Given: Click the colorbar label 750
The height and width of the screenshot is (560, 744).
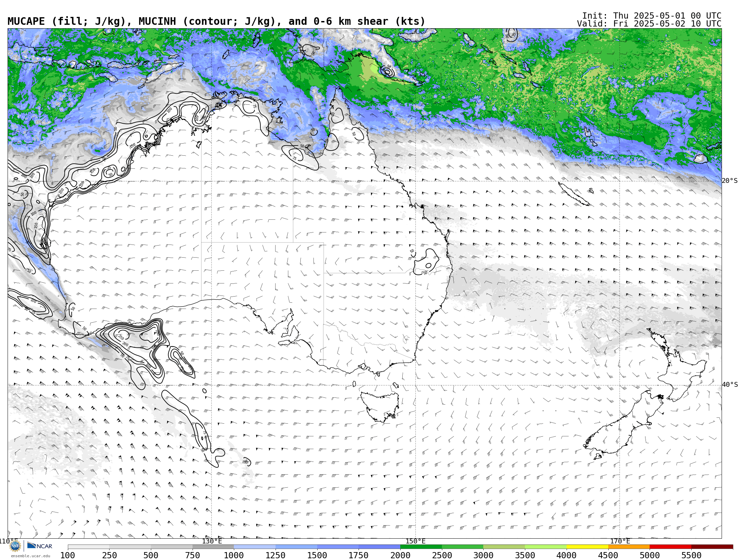Looking at the screenshot, I should pyautogui.click(x=193, y=556).
